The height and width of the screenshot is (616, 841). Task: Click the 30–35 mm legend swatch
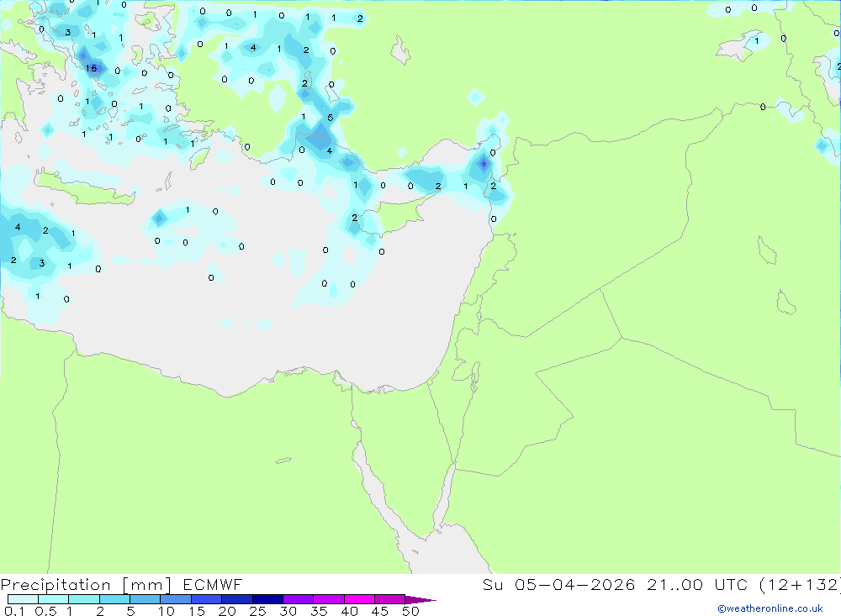point(298,599)
